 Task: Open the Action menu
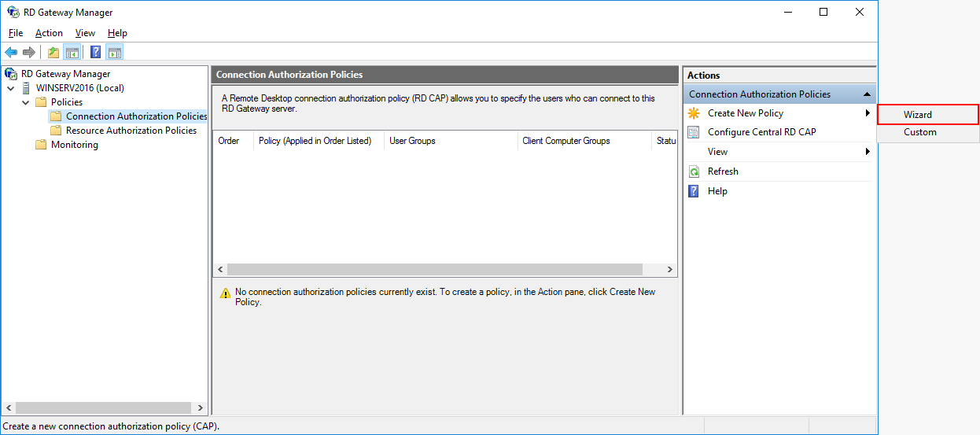[49, 33]
